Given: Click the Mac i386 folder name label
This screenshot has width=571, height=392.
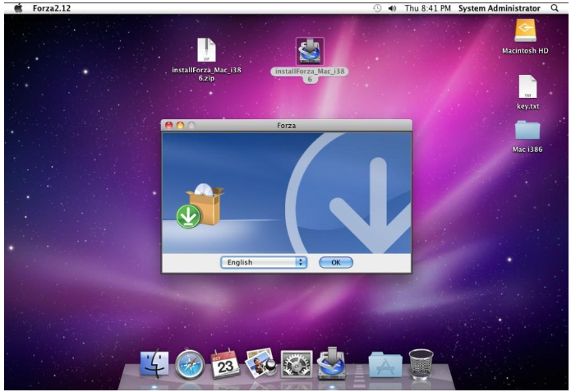Looking at the screenshot, I should coord(527,150).
